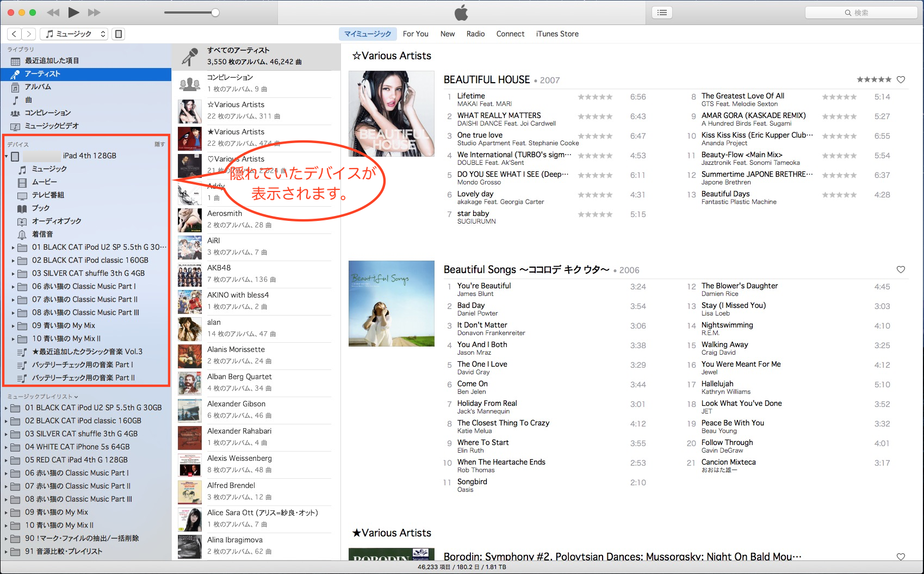
Task: Click 隠す to hide the devices section
Action: tap(159, 144)
